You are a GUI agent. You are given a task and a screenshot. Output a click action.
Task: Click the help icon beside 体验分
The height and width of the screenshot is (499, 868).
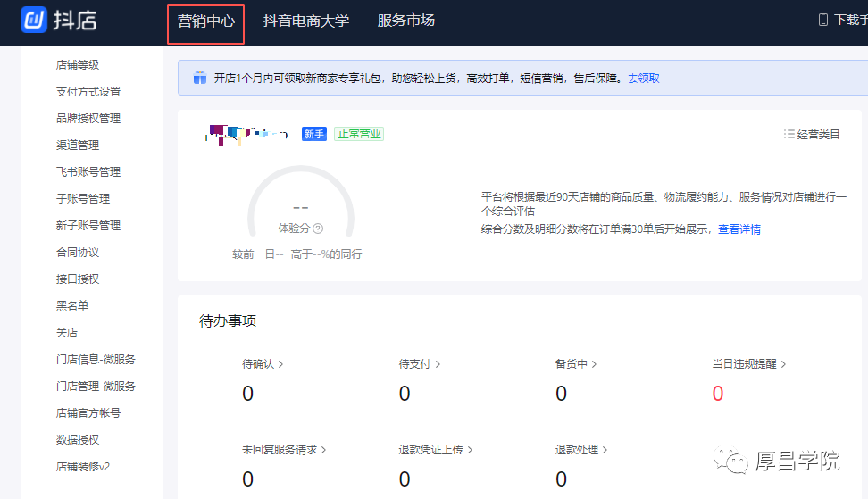(318, 229)
